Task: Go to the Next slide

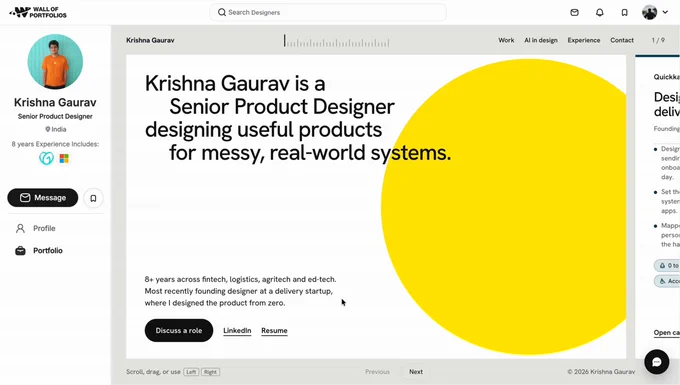Action: coord(416,372)
